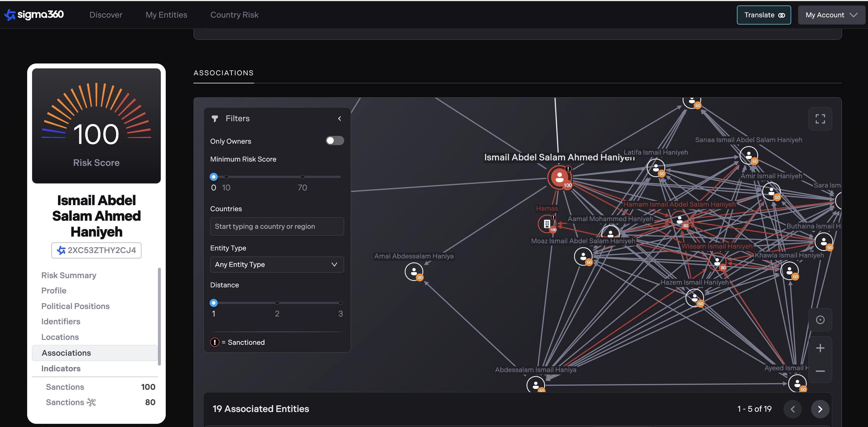The image size is (868, 427).
Task: Open the Country Risk tab
Action: click(x=234, y=15)
